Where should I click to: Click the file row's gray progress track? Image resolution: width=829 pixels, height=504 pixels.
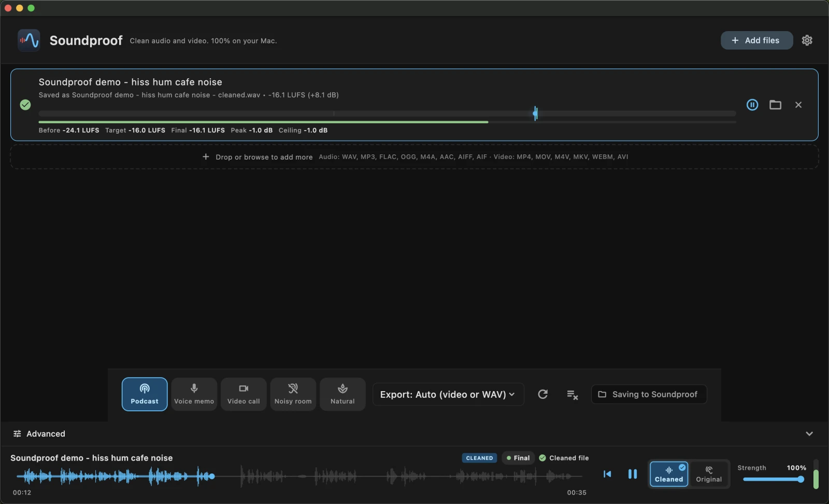(x=387, y=113)
